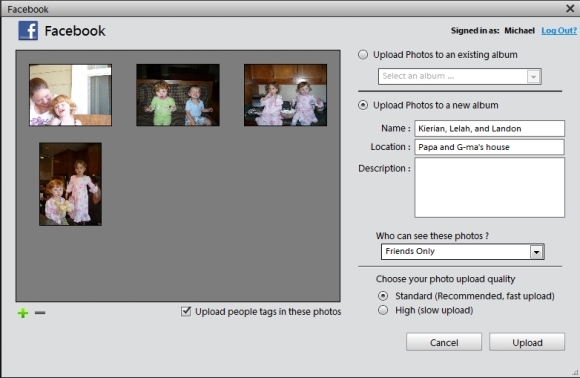Viewport: 580px width, 378px height.
Task: Click the minus remove photo icon
Action: pos(40,313)
